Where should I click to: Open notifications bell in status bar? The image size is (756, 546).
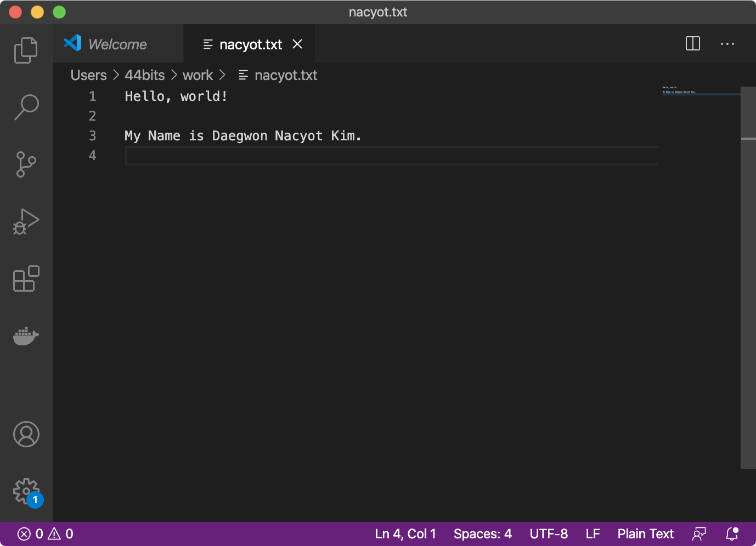pos(732,534)
